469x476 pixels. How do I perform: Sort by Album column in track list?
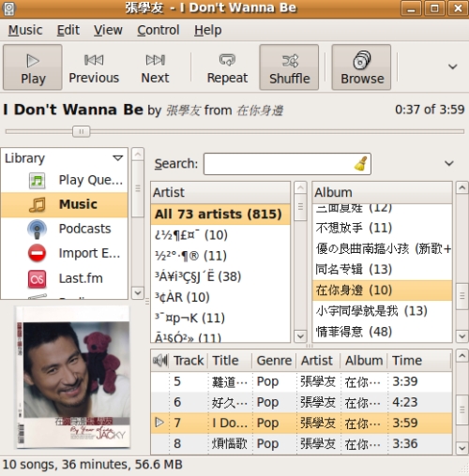[364, 361]
